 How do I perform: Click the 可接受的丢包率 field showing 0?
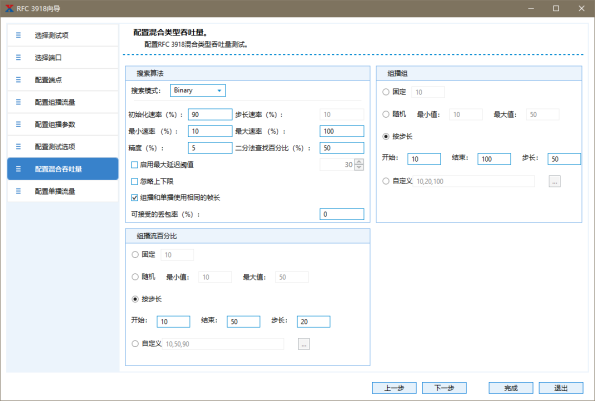[342, 214]
